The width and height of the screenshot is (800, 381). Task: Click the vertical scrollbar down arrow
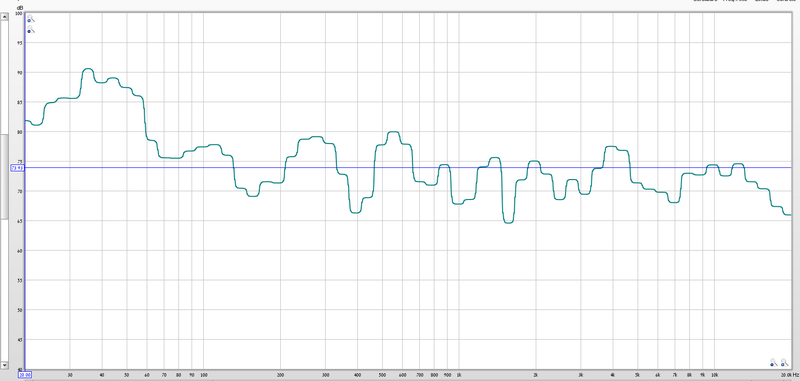(4, 365)
